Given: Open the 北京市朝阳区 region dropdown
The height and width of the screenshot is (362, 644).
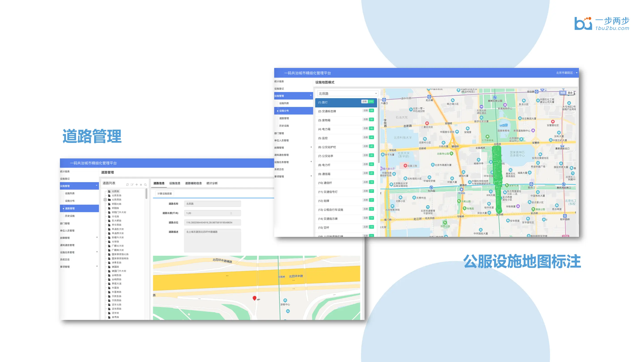Looking at the screenshot, I should click(567, 73).
